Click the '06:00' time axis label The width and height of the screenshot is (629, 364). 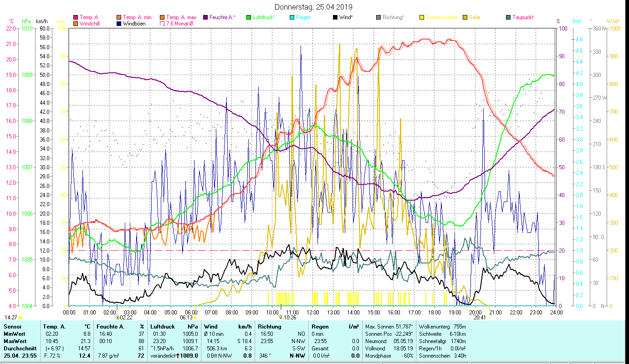tap(191, 313)
